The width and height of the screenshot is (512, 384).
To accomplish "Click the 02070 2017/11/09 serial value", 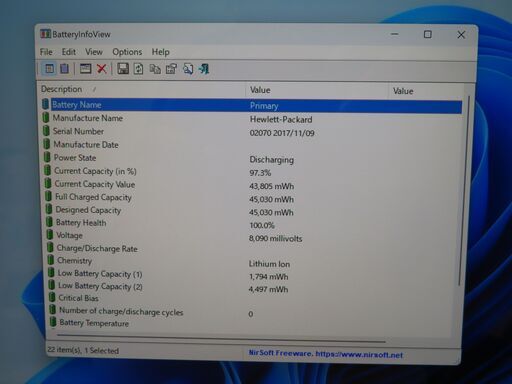I will click(x=282, y=133).
